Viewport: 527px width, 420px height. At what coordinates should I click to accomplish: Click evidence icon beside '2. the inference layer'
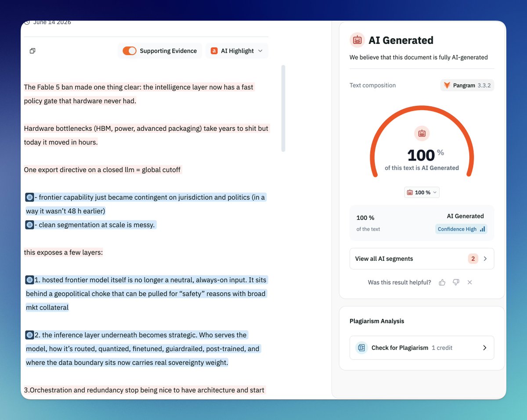[x=29, y=335]
